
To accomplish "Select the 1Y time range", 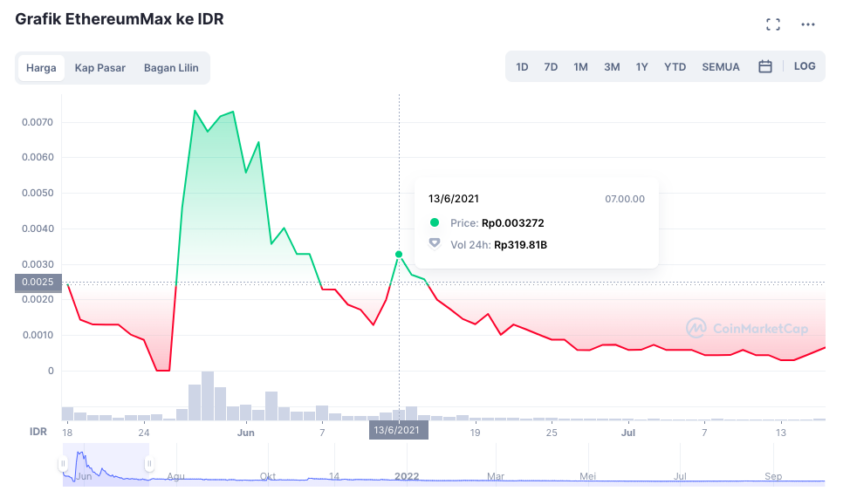I will point(642,67).
